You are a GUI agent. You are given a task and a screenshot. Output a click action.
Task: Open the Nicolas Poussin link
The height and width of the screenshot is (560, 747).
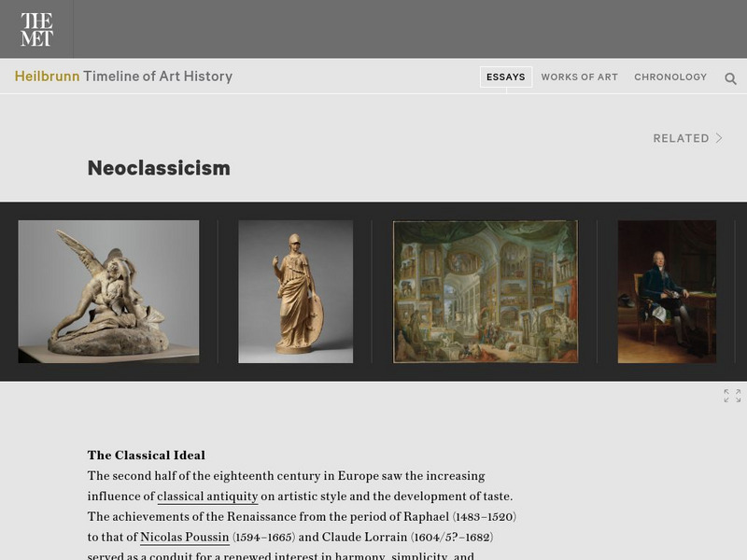coord(184,538)
